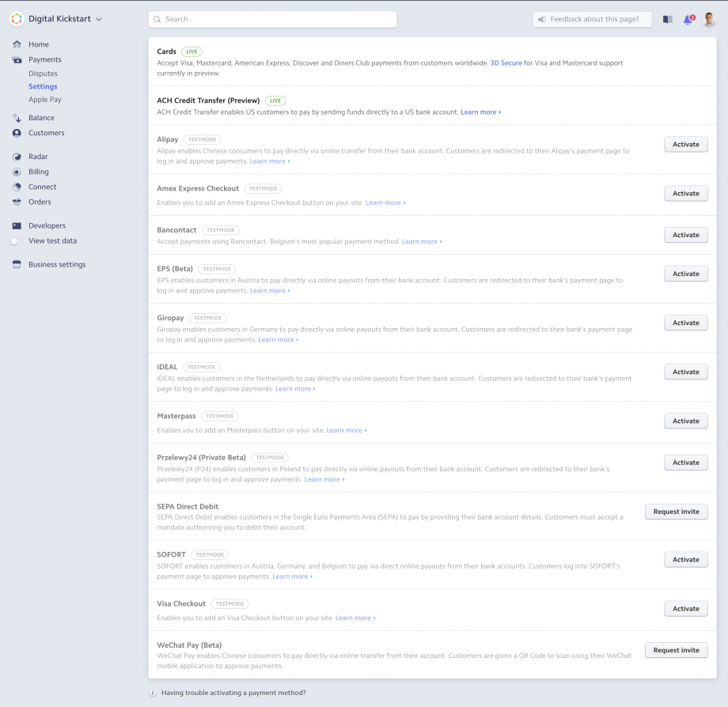Image resolution: width=728 pixels, height=707 pixels.
Task: Click Learn more for ACH Credit Transfer
Action: click(x=480, y=112)
